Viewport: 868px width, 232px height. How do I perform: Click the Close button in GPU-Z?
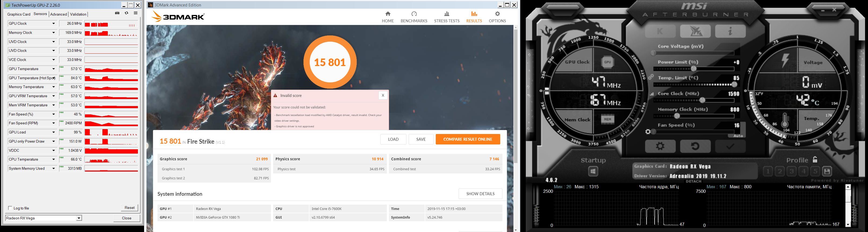(x=127, y=218)
